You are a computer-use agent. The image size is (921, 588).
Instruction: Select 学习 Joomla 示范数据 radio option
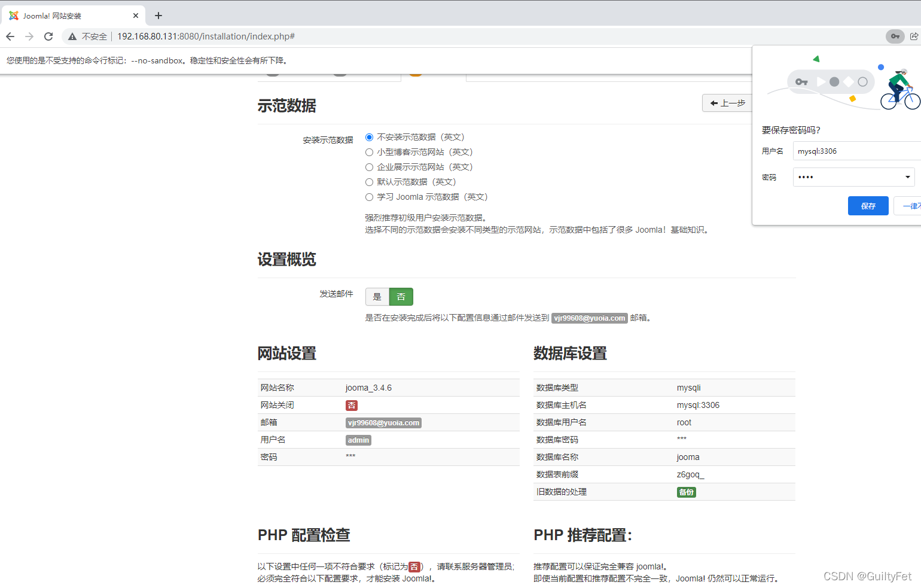tap(369, 197)
